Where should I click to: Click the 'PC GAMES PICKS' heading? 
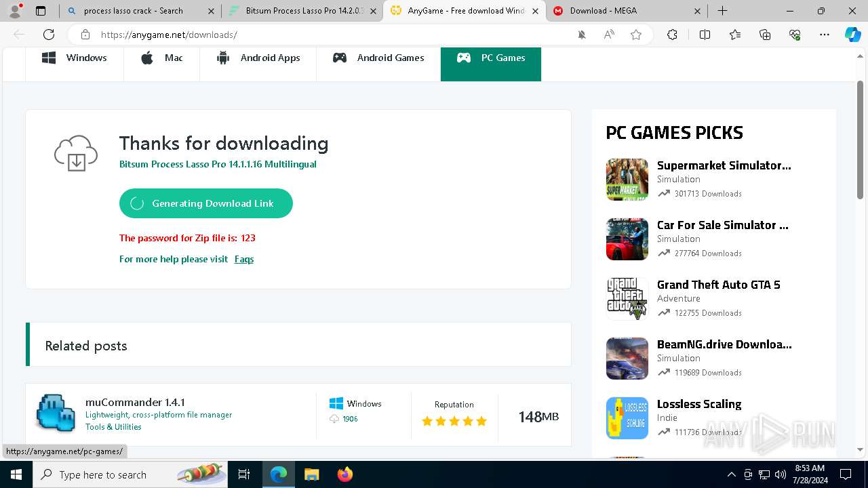coord(674,133)
